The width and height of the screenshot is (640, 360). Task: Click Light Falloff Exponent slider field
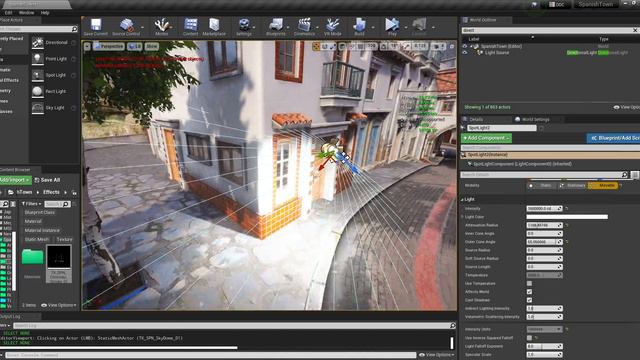click(544, 346)
